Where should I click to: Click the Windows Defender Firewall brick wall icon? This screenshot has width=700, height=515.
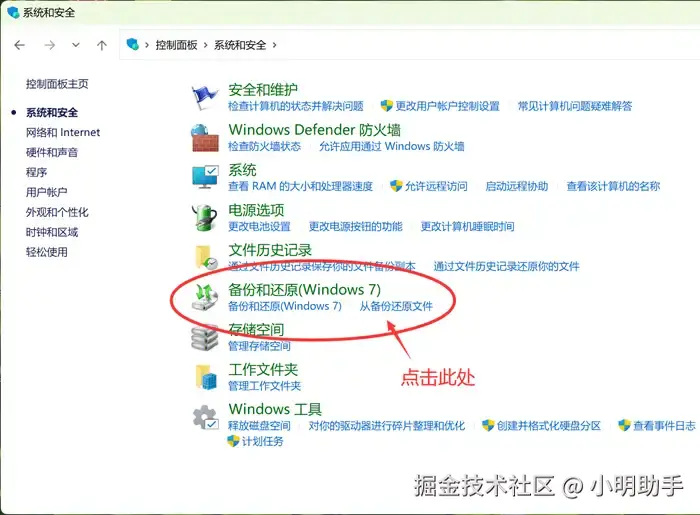coord(205,138)
